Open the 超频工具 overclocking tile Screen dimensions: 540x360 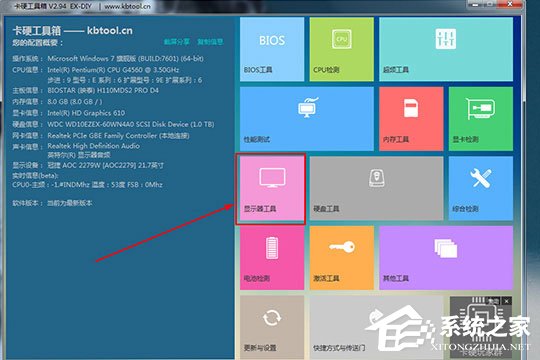(x=446, y=49)
